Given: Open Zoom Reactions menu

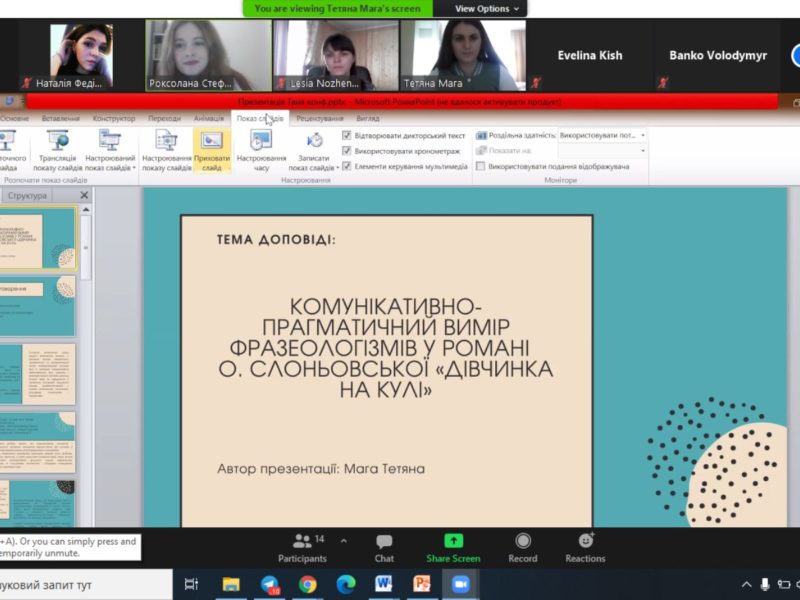Looking at the screenshot, I should pos(585,546).
